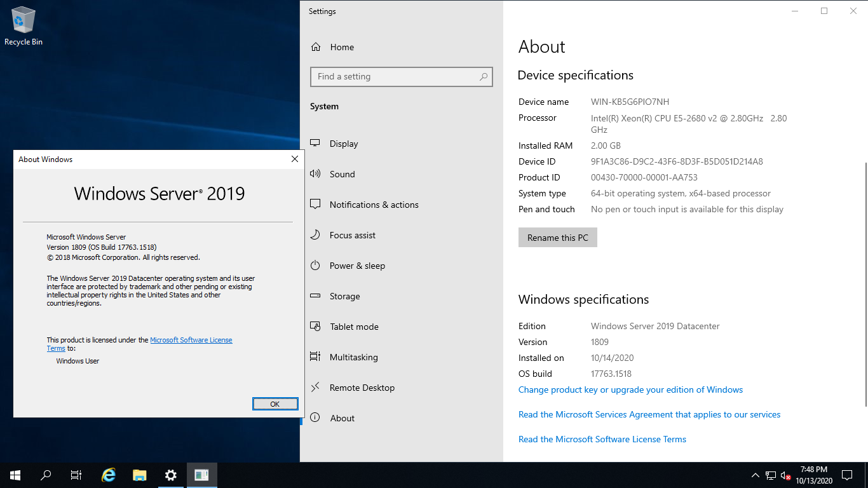Go to Home text in Settings
This screenshot has width=868, height=488.
(x=342, y=47)
